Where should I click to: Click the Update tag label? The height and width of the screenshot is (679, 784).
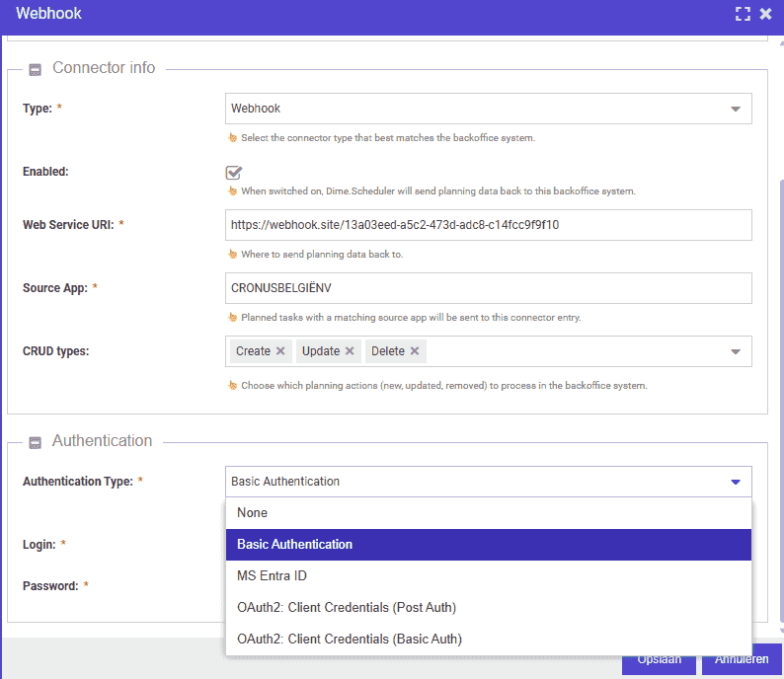tap(321, 351)
